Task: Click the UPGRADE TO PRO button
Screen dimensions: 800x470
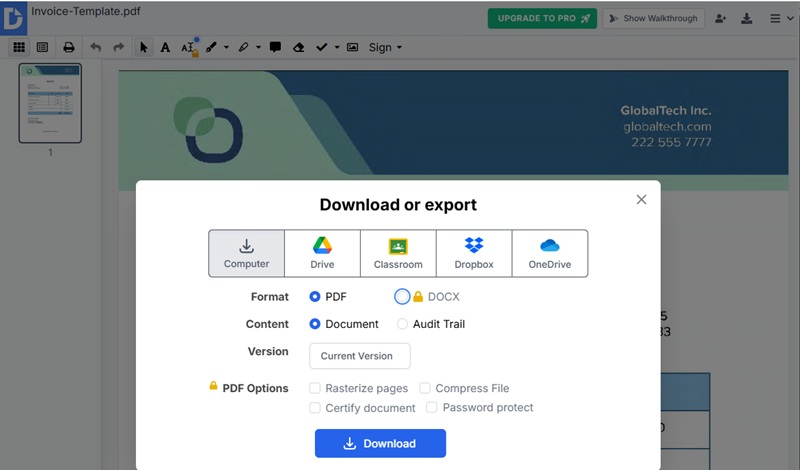Action: tap(542, 18)
